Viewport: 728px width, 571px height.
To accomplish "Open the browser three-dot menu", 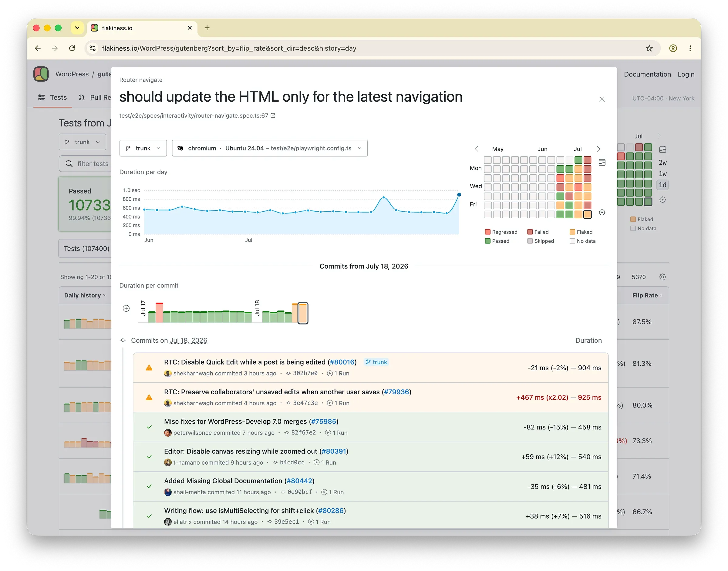I will [x=690, y=48].
